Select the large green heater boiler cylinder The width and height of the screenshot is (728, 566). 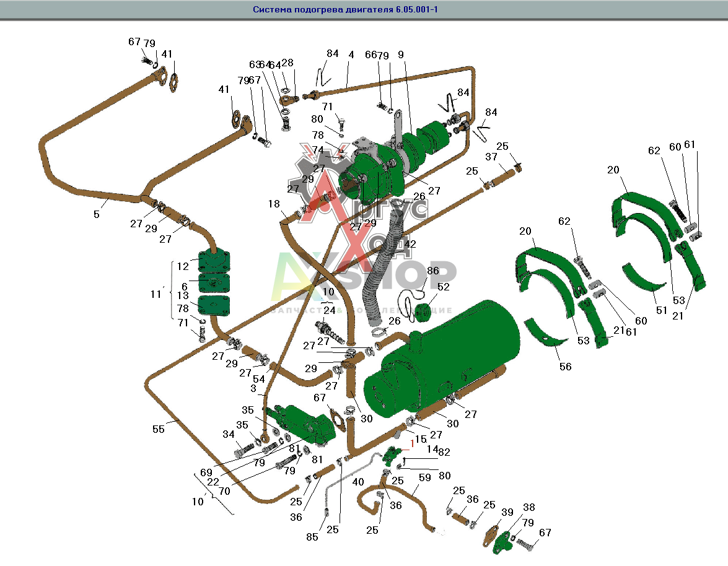pyautogui.click(x=441, y=360)
